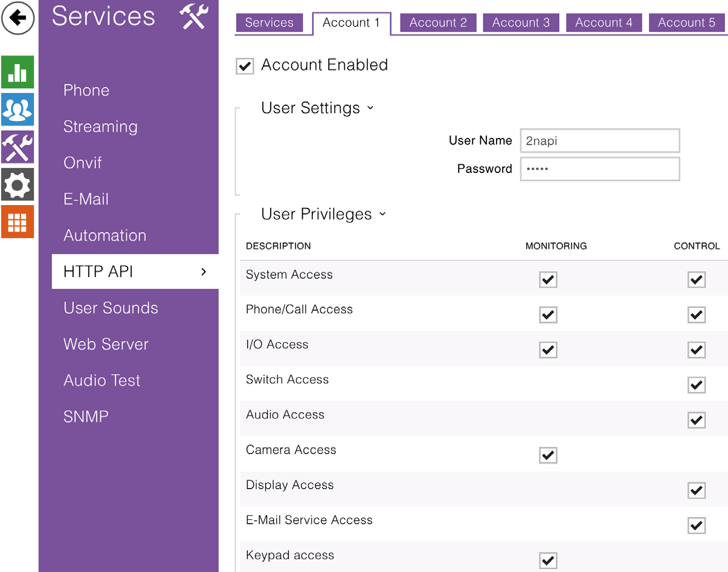This screenshot has height=572, width=728.
Task: Switch to the Services tab
Action: pos(269,23)
